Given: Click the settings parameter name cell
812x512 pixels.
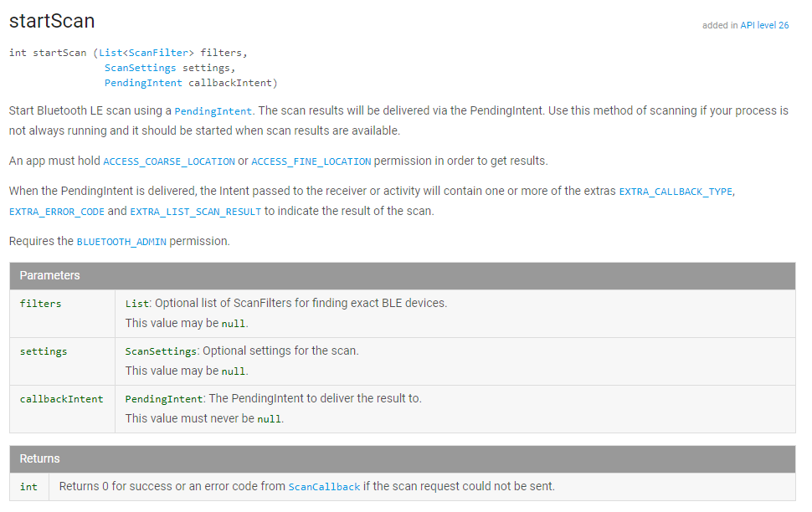Looking at the screenshot, I should [44, 351].
